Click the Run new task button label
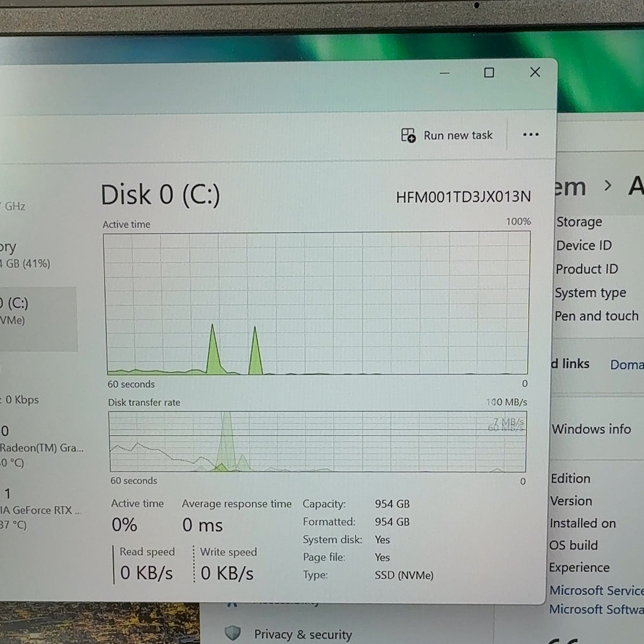Screen dimensions: 644x644 (458, 135)
